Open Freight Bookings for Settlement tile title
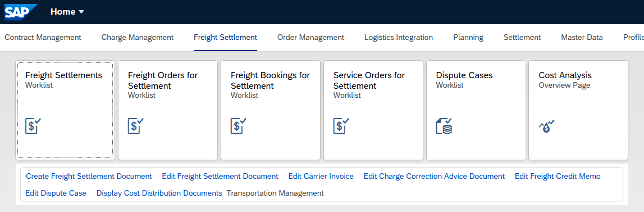The width and height of the screenshot is (644, 212). tap(270, 80)
